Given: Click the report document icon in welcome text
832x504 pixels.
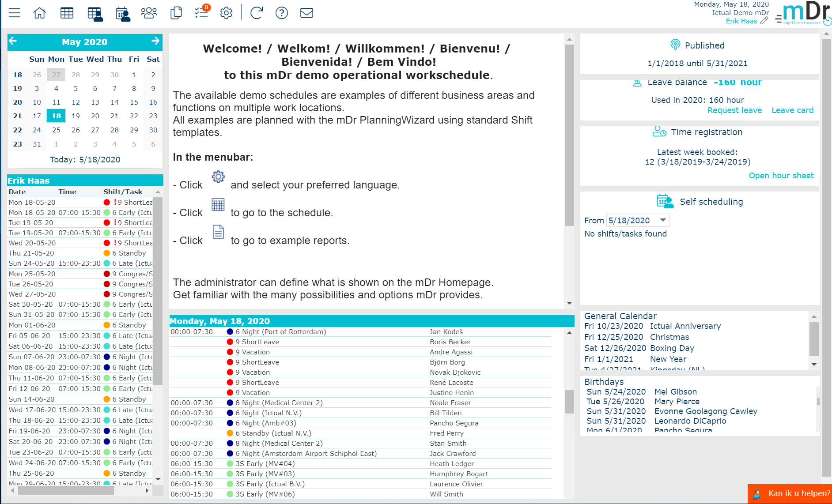Looking at the screenshot, I should tap(219, 232).
